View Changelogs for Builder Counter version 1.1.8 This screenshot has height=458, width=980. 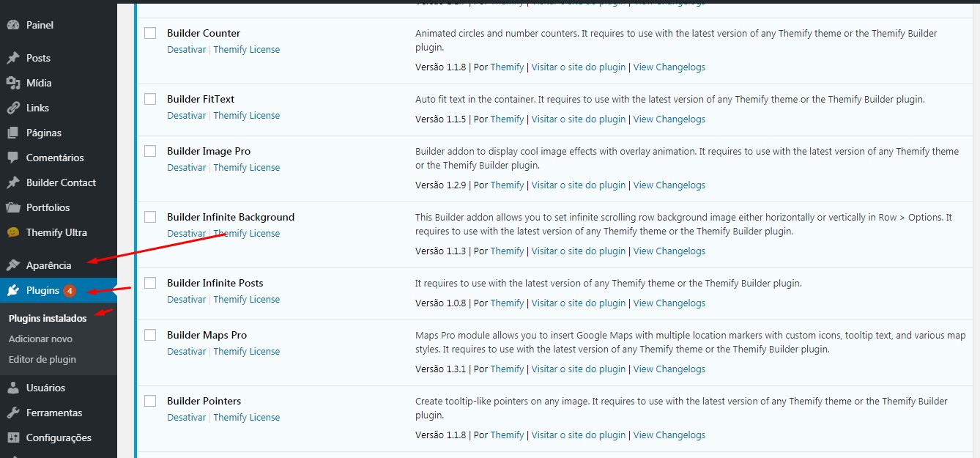(x=669, y=67)
